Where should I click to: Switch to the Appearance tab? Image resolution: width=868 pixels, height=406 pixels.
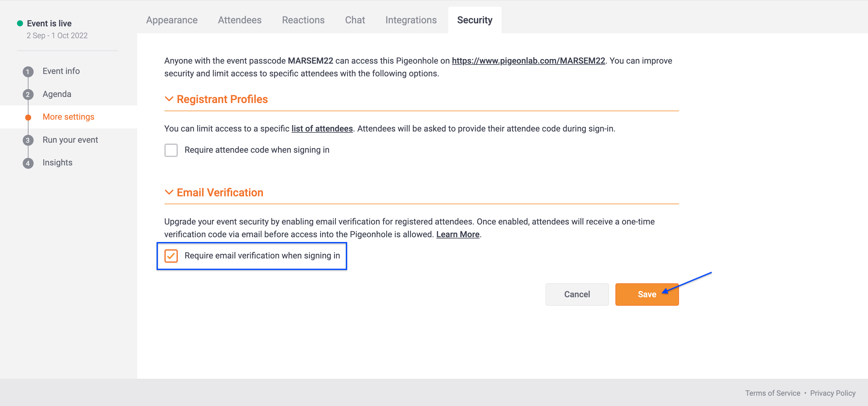click(x=172, y=20)
